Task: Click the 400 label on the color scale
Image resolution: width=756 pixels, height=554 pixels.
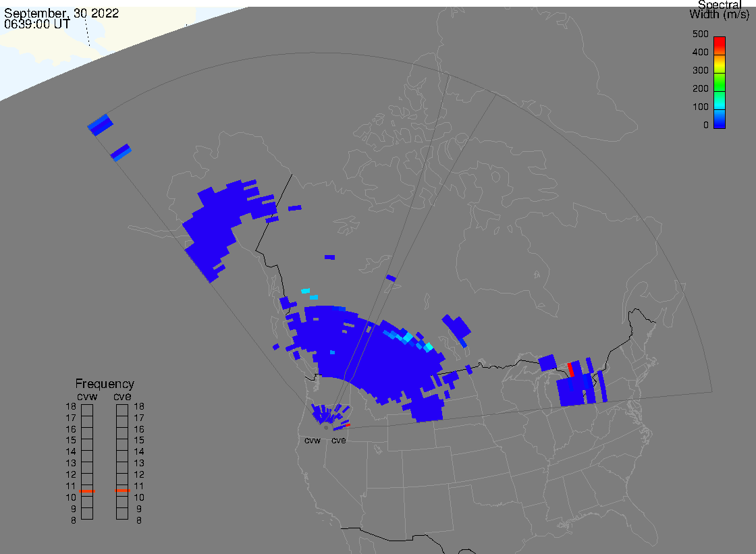Action: 700,52
